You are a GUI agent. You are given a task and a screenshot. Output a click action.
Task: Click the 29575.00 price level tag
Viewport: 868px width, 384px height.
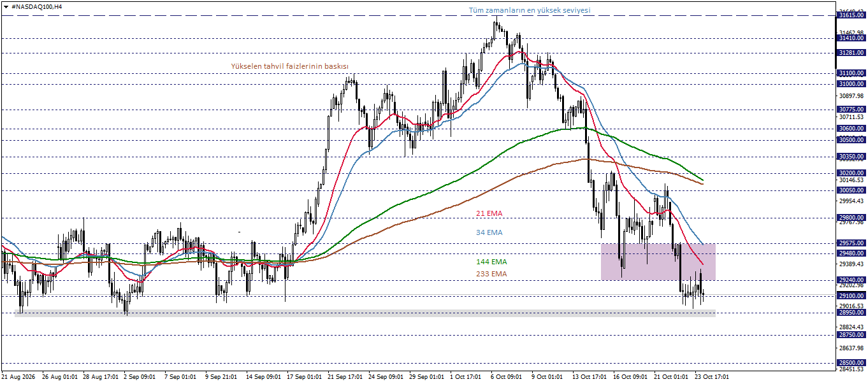851,243
